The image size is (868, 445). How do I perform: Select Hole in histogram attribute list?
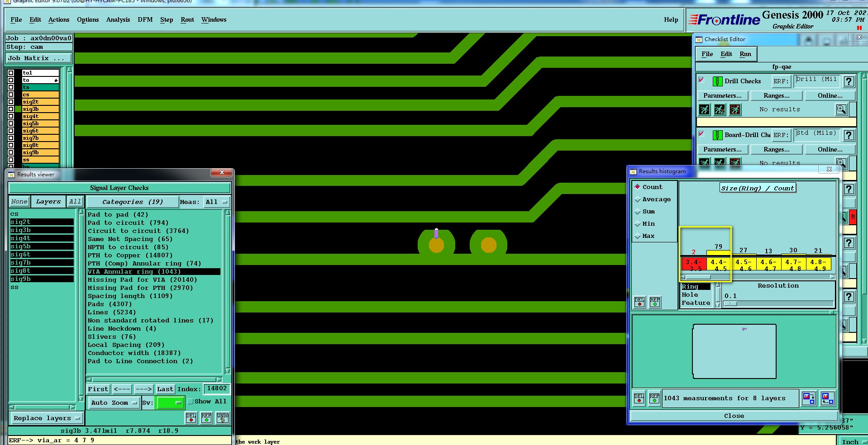690,294
